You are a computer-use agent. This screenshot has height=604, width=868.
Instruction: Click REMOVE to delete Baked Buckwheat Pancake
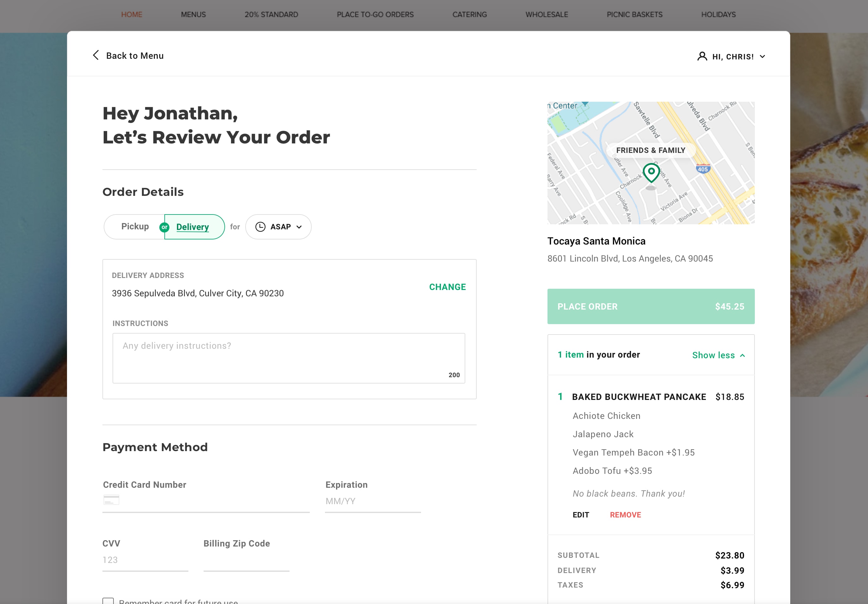pyautogui.click(x=625, y=515)
